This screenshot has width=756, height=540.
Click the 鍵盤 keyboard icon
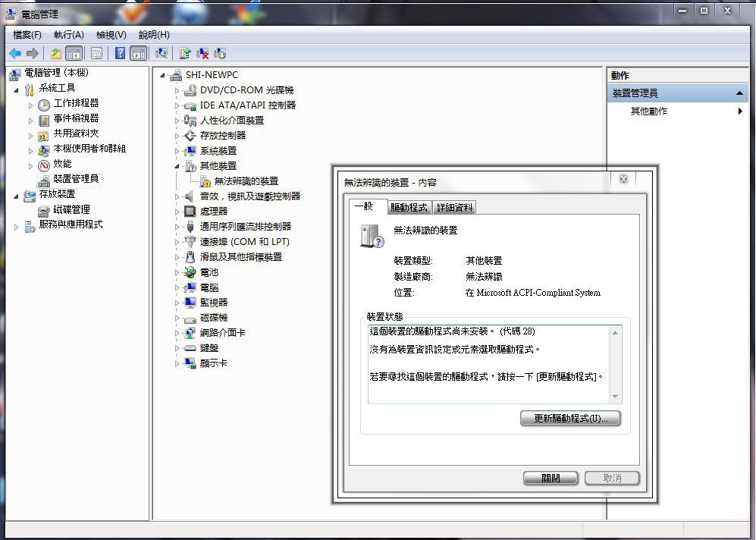click(190, 348)
